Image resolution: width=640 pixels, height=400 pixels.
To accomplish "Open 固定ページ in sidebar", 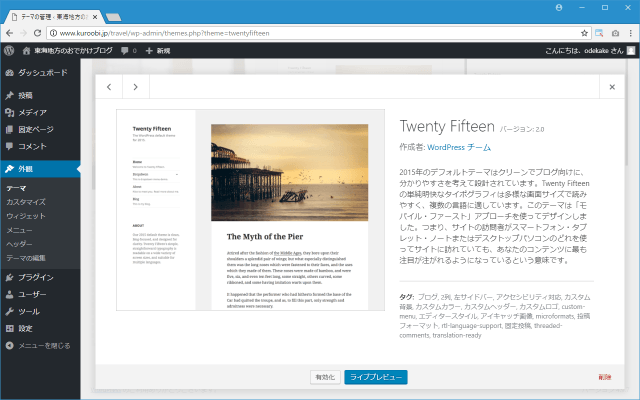I will [x=40, y=129].
